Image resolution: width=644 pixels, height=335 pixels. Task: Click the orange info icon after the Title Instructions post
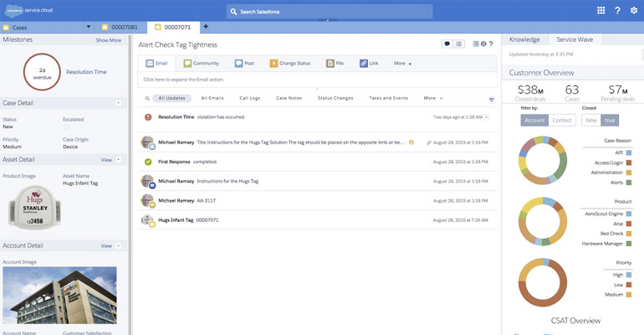(411, 142)
